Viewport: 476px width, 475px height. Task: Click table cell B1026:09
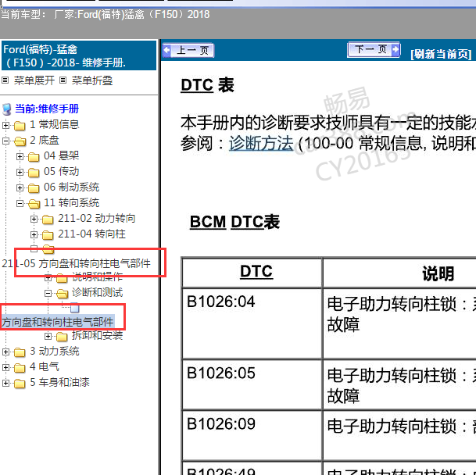(252, 435)
